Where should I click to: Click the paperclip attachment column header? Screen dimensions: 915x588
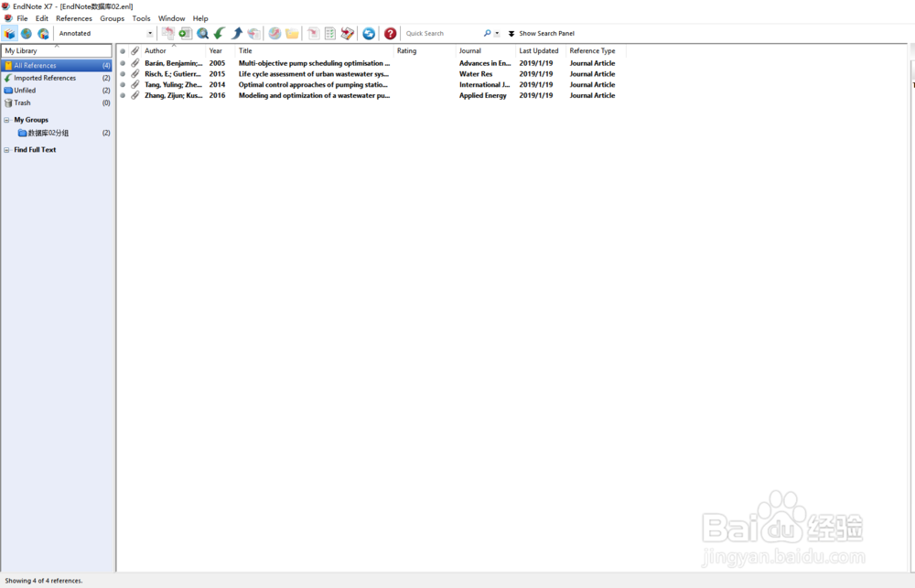[135, 51]
